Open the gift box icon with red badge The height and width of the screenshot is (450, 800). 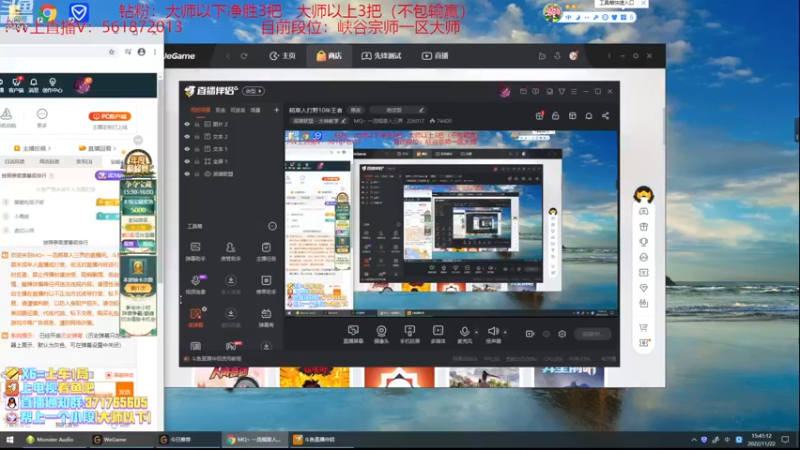tap(539, 116)
